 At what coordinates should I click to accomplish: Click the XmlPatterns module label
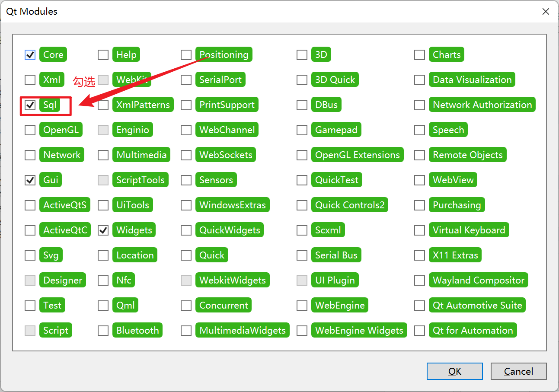[x=143, y=105]
